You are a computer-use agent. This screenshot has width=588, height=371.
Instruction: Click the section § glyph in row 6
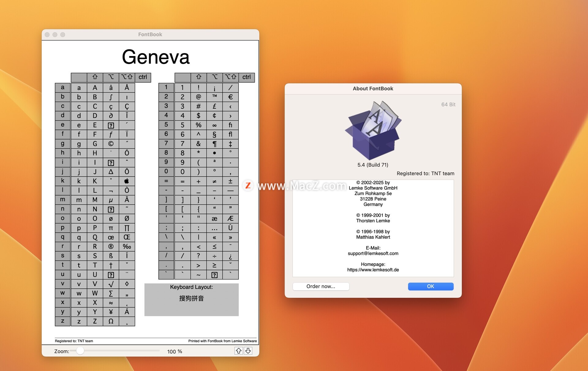[215, 134]
